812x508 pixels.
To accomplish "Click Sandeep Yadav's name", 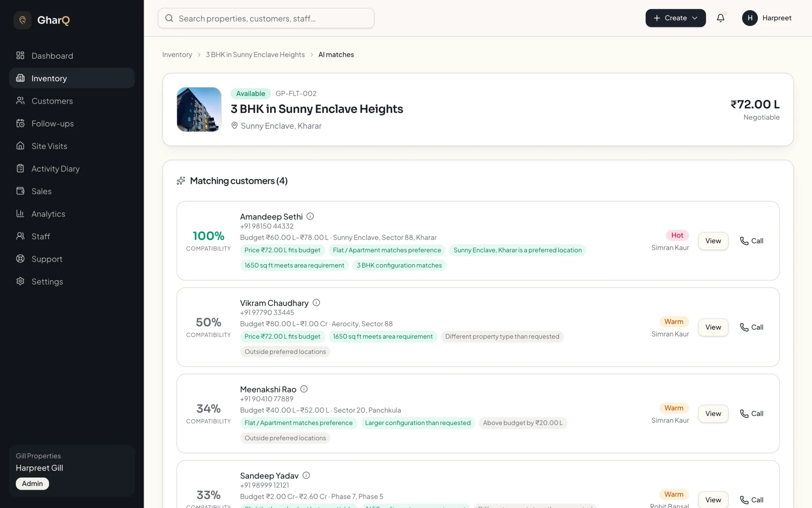I will (269, 476).
